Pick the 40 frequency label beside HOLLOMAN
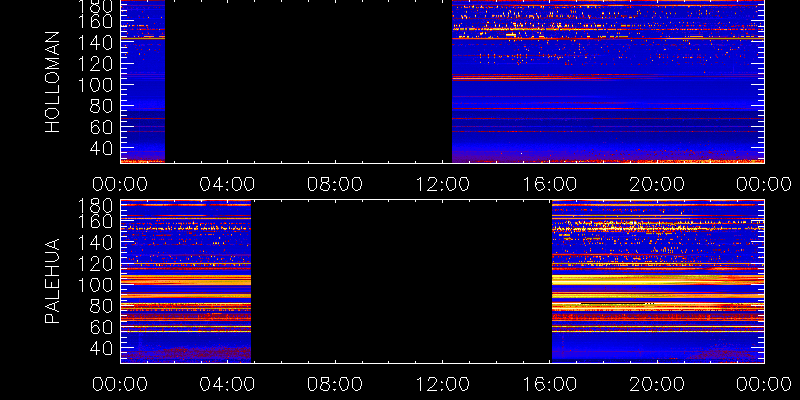Viewport: 800px width, 400px height. pyautogui.click(x=101, y=149)
